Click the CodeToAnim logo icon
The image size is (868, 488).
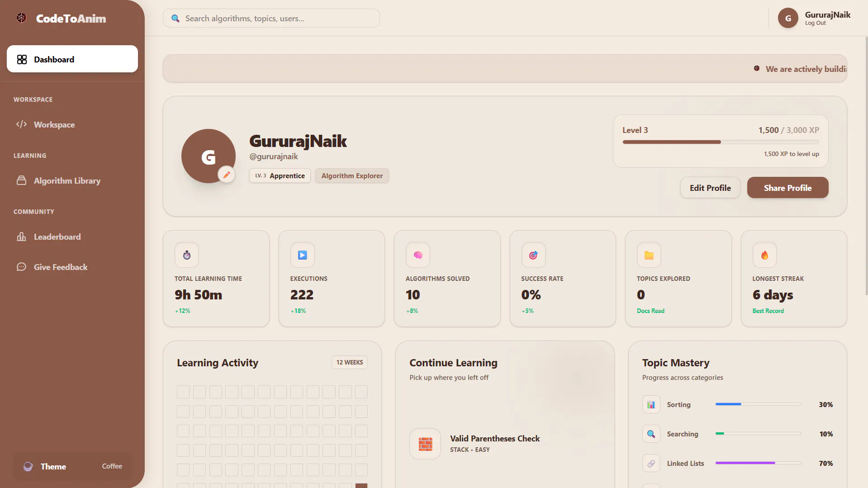click(x=21, y=18)
